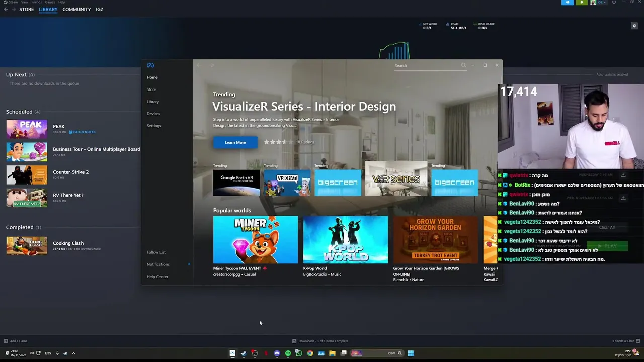Open Notifications in Meta sidebar

158,264
